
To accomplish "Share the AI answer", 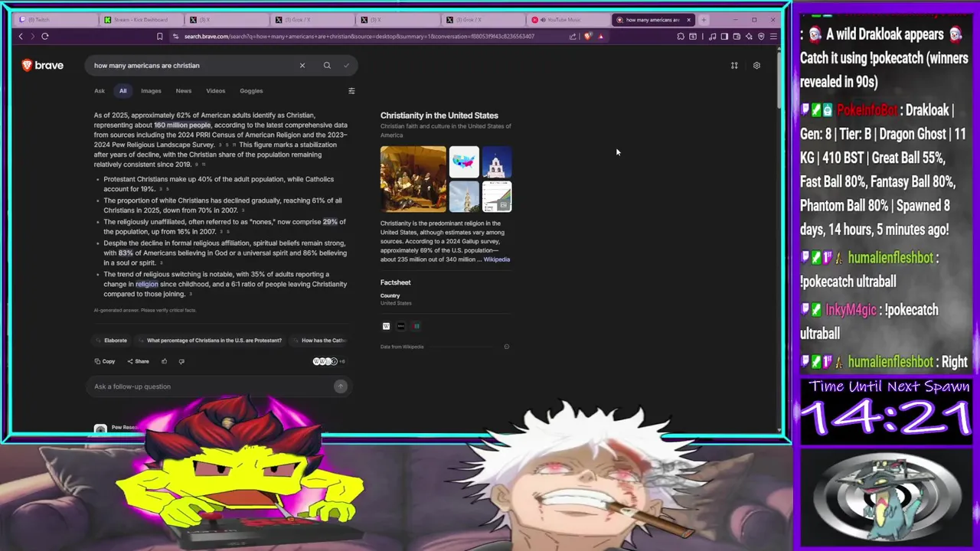I will coord(139,361).
